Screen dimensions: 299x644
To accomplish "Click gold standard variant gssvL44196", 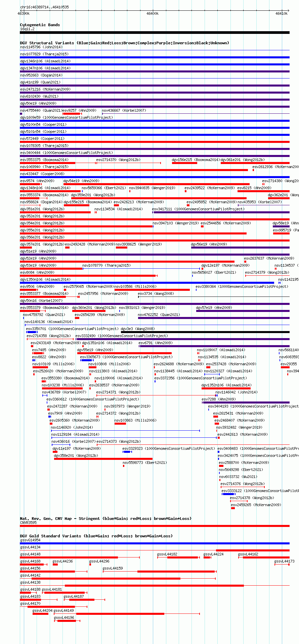I will point(64,618).
